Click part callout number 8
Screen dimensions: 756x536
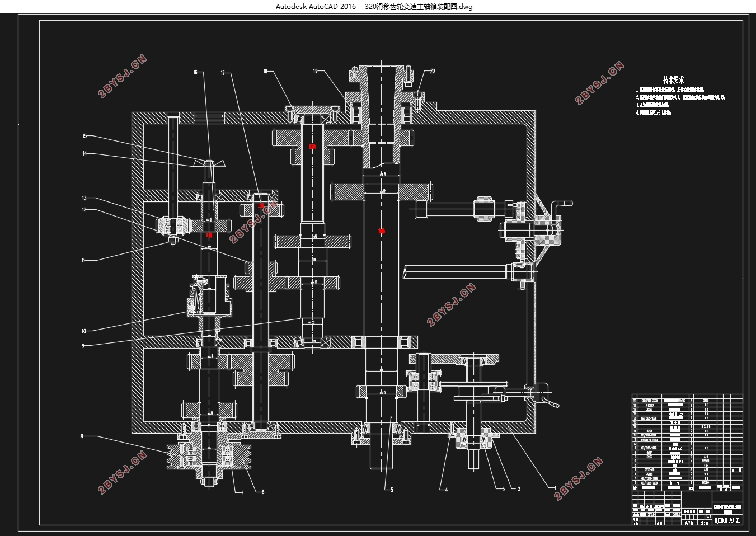[x=82, y=436]
